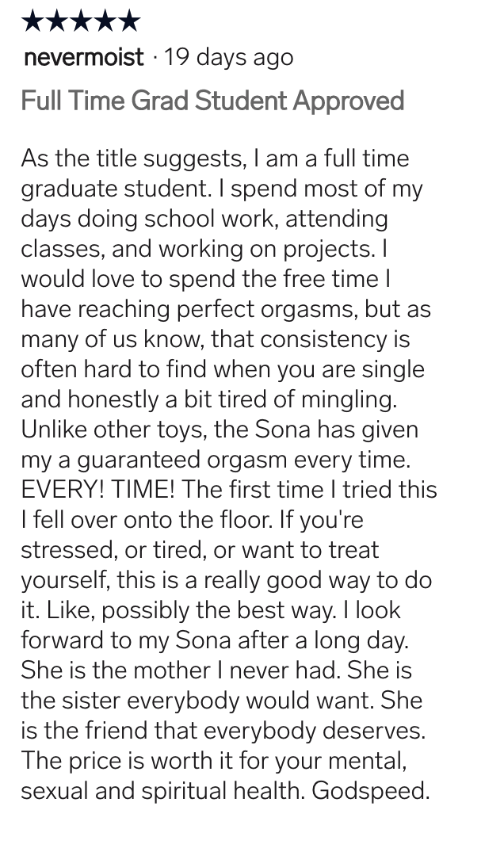Click the words 'EVERY! TIME!' in the review
This screenshot has height=848, width=504.
click(x=98, y=490)
